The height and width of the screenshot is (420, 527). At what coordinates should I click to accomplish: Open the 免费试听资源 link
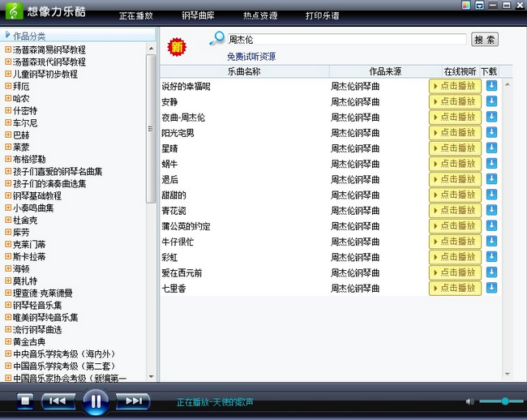(251, 57)
